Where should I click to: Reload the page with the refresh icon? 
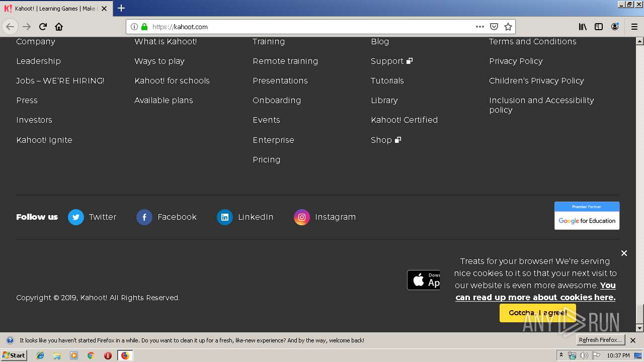click(43, 27)
